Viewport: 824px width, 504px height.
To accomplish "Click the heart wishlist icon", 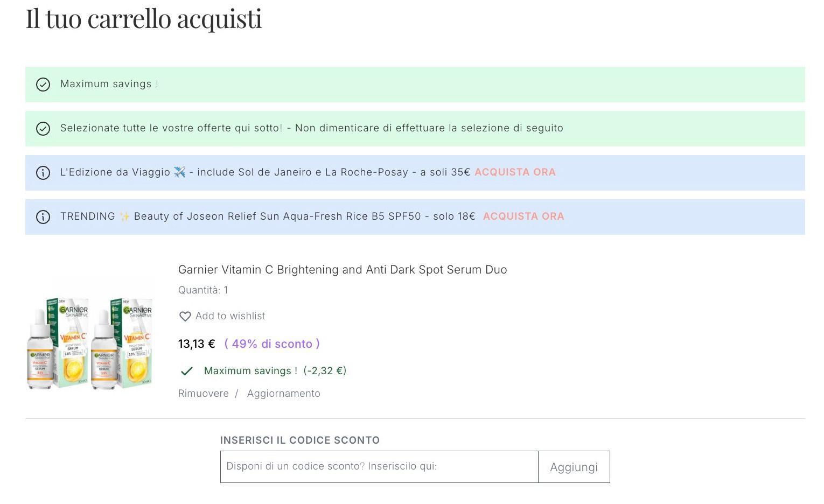I will (185, 317).
